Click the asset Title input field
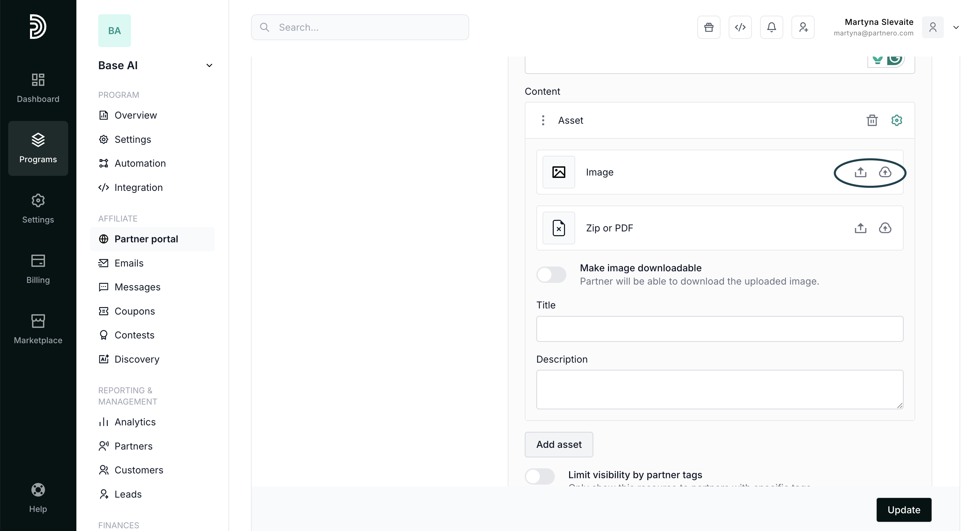Screen dimensions: 980x531 719,329
